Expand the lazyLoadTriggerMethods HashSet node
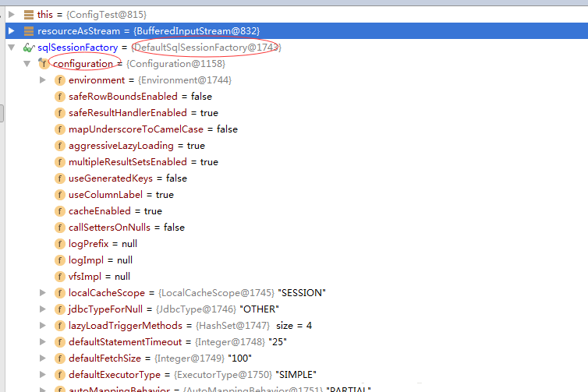Viewport: 588px width, 392px height. pyautogui.click(x=43, y=326)
